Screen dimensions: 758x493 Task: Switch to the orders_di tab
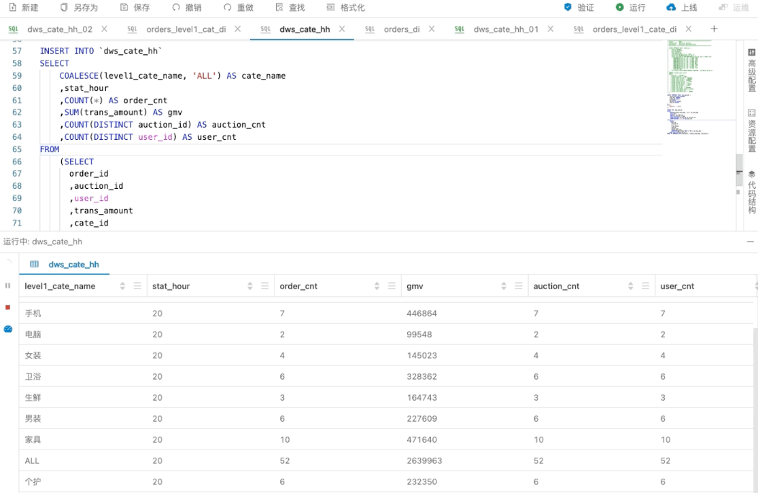tap(402, 29)
